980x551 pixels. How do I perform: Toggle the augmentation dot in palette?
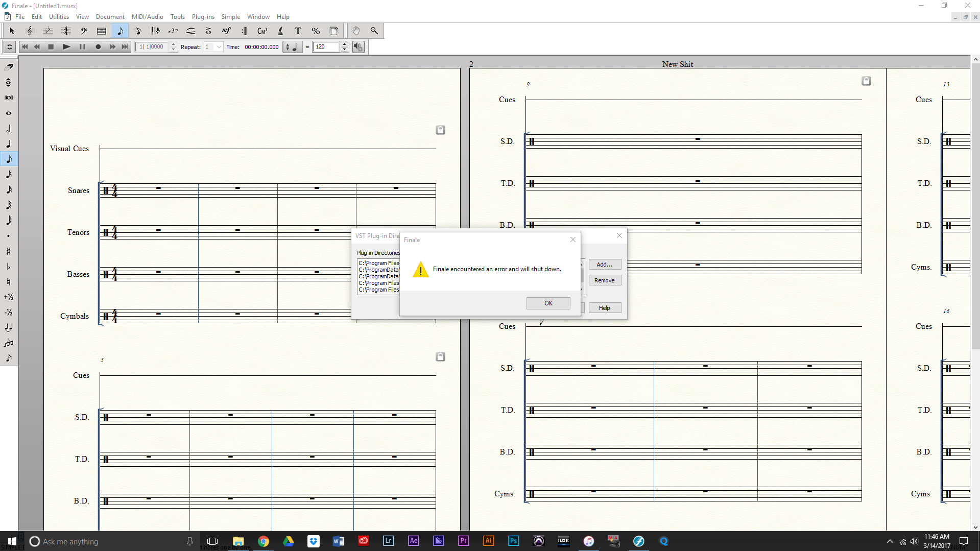pos(9,236)
